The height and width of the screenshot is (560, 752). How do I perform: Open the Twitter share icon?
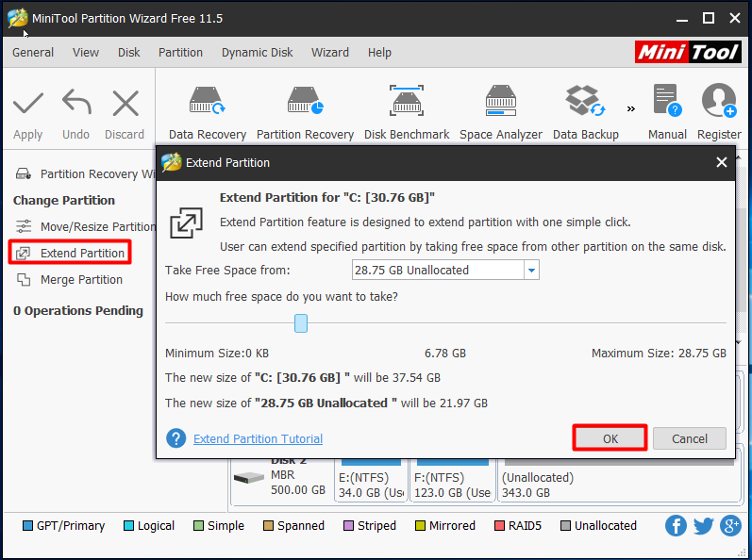703,525
